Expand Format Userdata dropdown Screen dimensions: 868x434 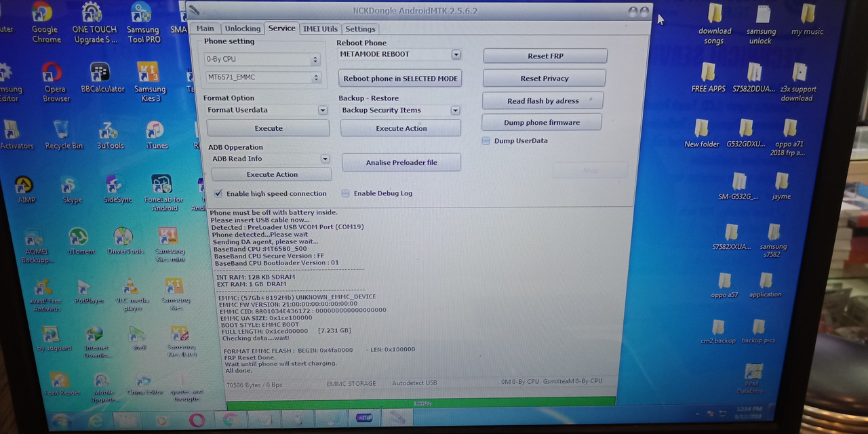(323, 110)
